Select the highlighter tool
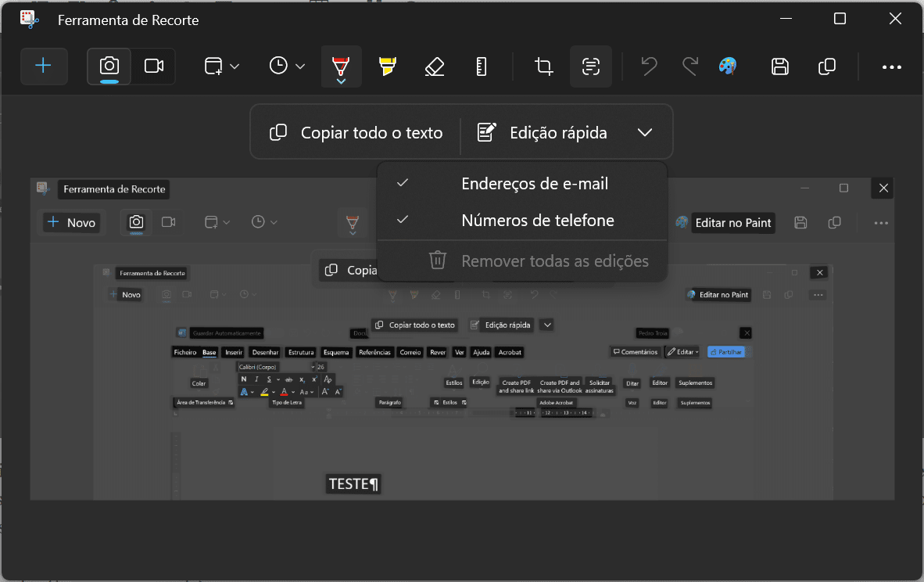The height and width of the screenshot is (582, 924). tap(387, 66)
